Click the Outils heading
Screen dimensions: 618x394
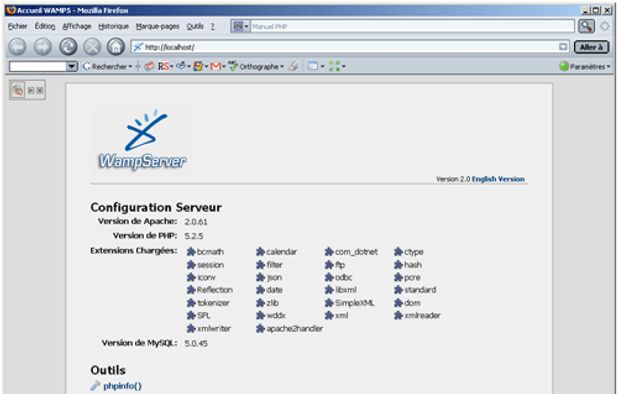(x=108, y=370)
